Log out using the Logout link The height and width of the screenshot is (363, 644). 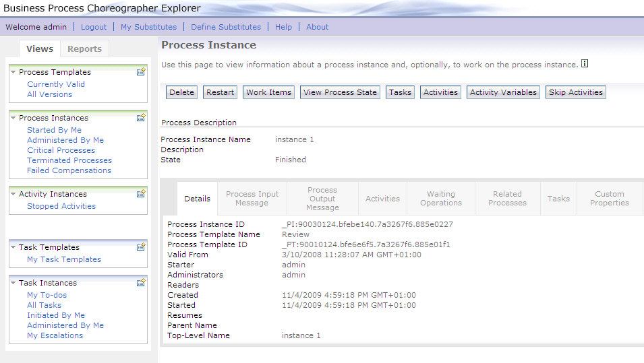point(94,27)
